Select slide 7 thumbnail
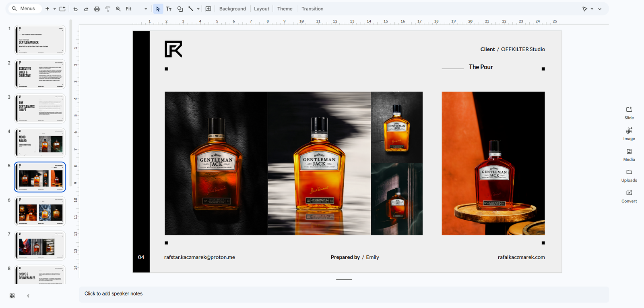Screen dimensions: 644x308 (40, 246)
